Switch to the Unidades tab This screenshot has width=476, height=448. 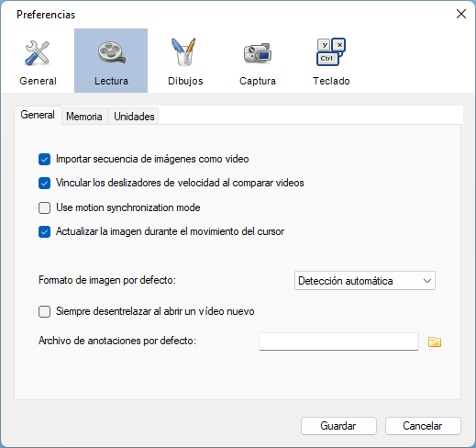[x=134, y=117]
